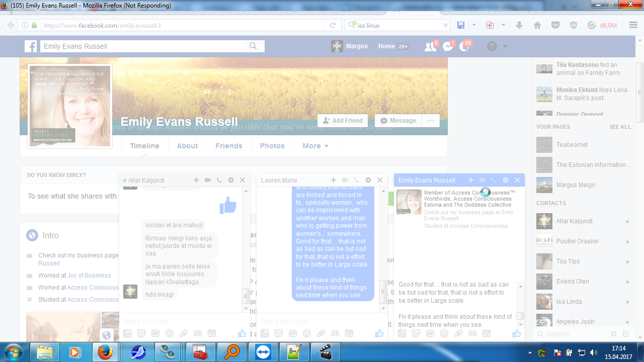This screenshot has height=362, width=644.
Task: Open the About tab
Action: (x=187, y=146)
